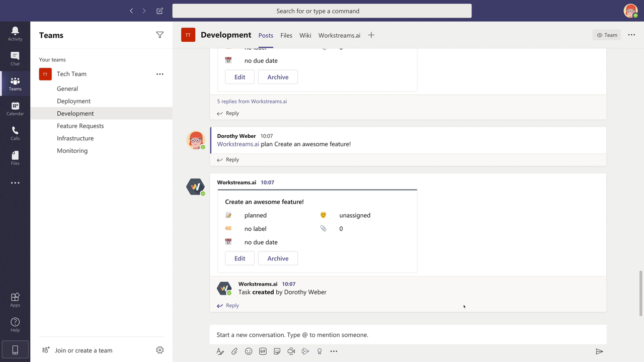Filter the teams list
Image resolution: width=644 pixels, height=362 pixels.
click(160, 35)
